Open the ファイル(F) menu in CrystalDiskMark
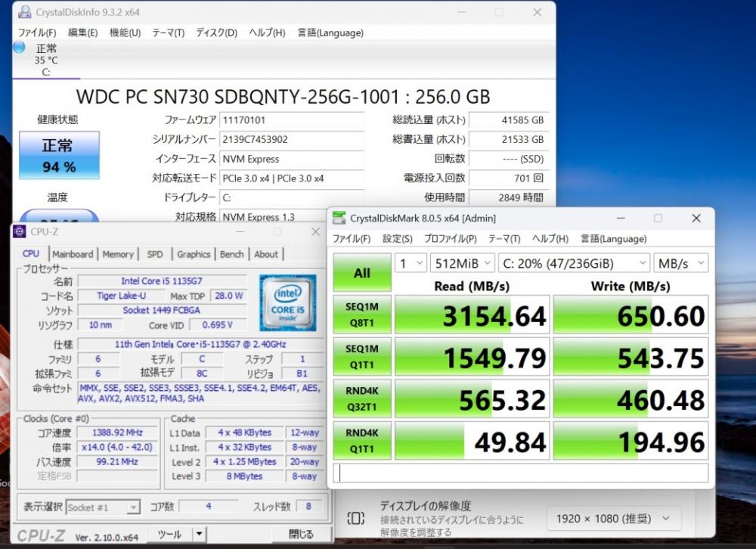 point(352,239)
